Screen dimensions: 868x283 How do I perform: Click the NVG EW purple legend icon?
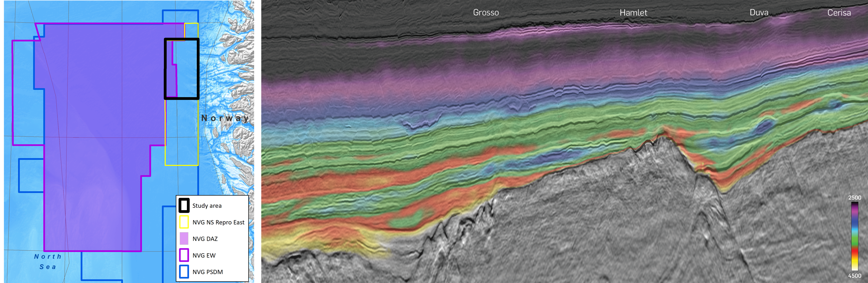pyautogui.click(x=184, y=255)
